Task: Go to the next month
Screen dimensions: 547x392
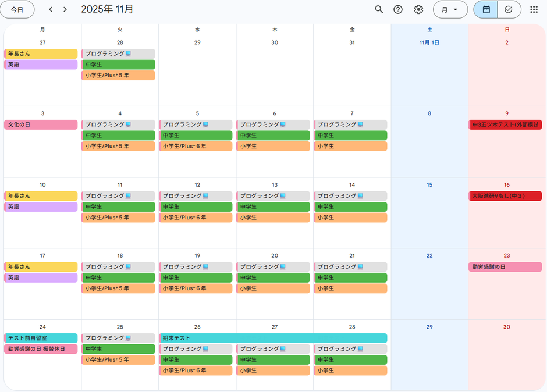Action: tap(65, 9)
